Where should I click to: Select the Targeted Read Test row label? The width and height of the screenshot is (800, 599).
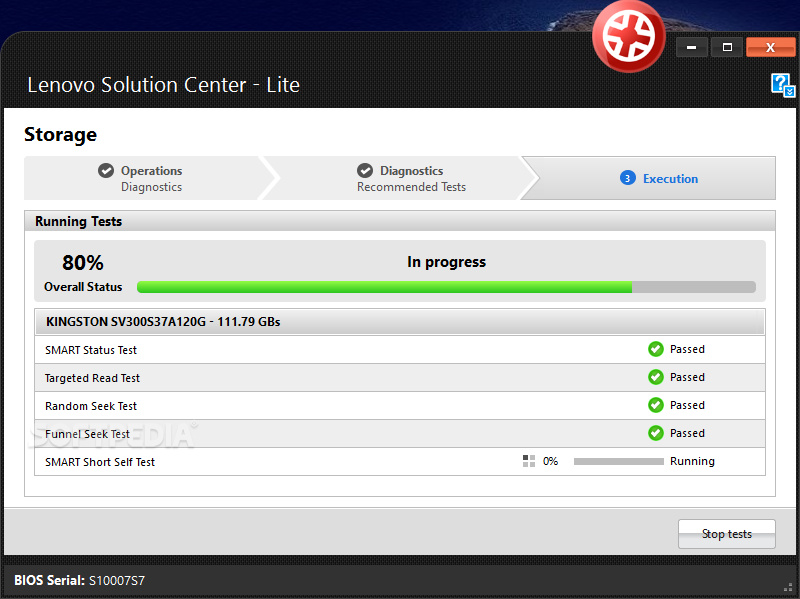(x=92, y=378)
